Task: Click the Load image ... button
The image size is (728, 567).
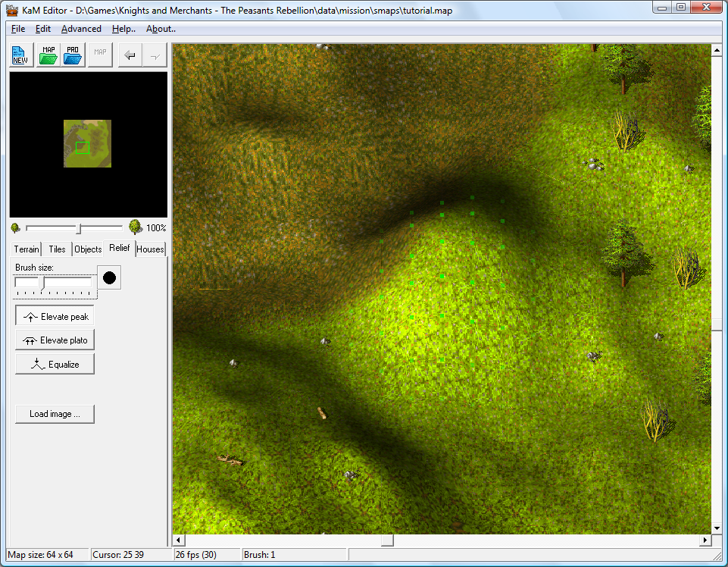Action: [x=55, y=414]
